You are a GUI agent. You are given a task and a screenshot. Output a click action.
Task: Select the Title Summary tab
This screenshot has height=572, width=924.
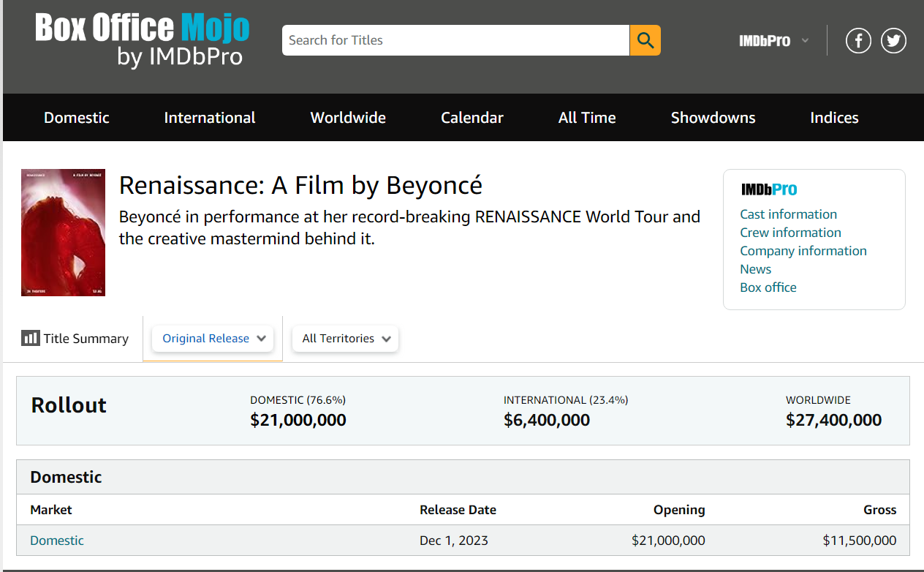point(75,339)
